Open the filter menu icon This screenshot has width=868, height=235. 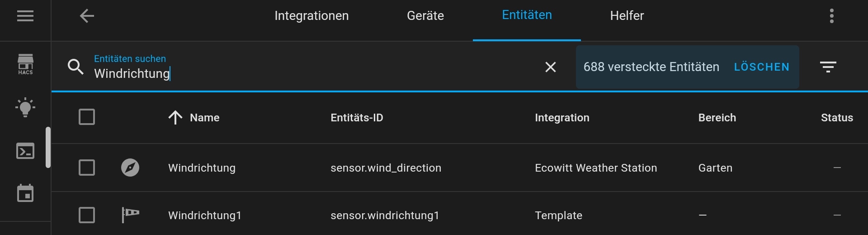point(828,67)
